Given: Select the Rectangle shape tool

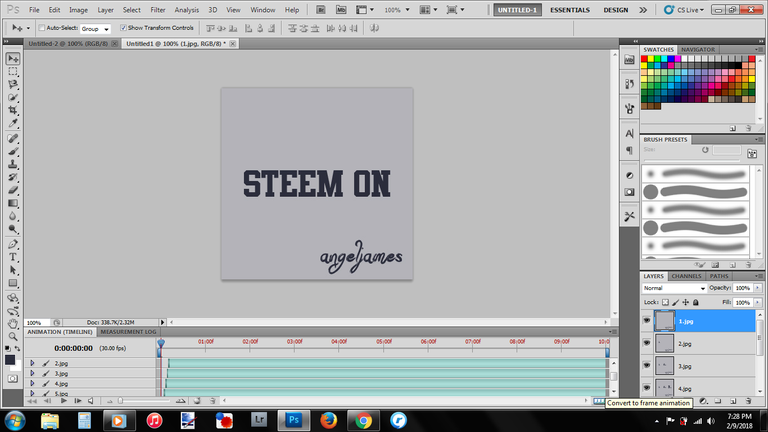Looking at the screenshot, I should click(x=13, y=283).
